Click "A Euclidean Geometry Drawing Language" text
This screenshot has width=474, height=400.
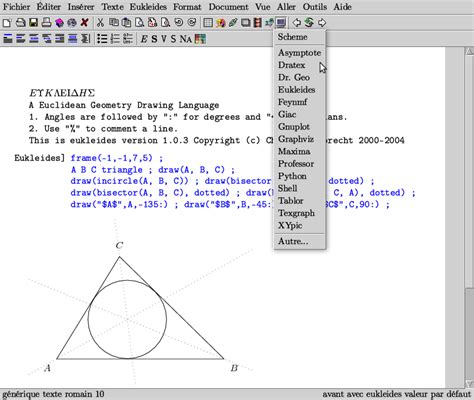(x=124, y=105)
